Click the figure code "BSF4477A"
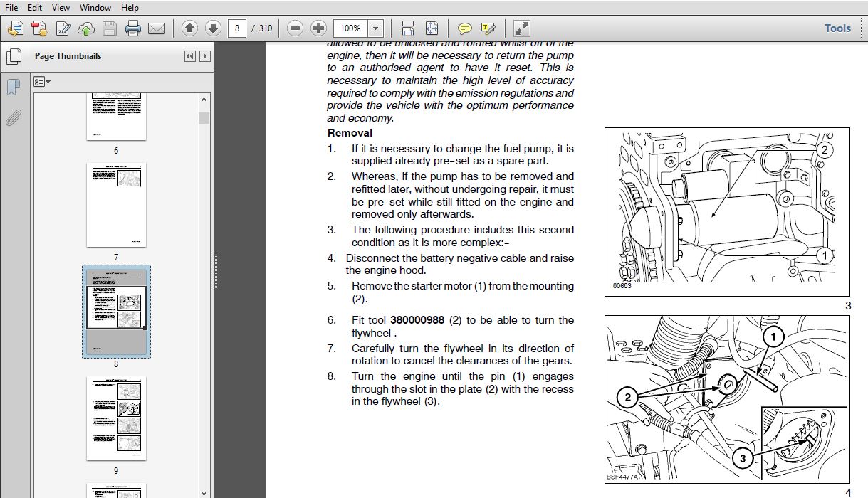 (x=622, y=477)
